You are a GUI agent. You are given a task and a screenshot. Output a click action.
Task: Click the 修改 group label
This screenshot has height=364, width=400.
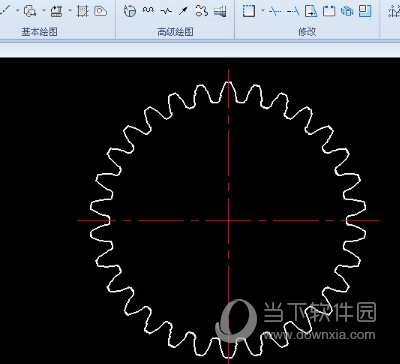307,32
